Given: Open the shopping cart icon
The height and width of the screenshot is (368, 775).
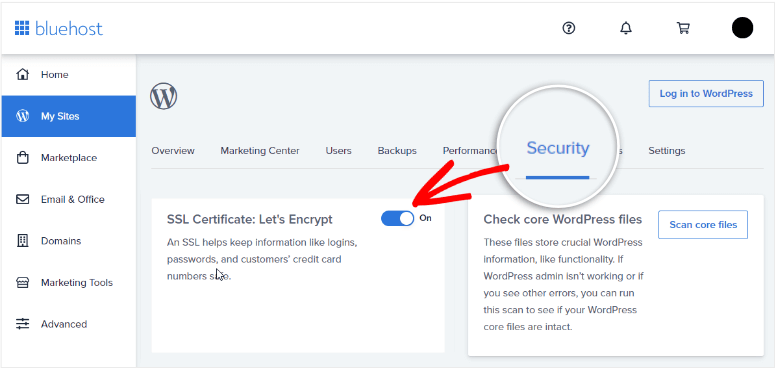Looking at the screenshot, I should click(x=683, y=28).
